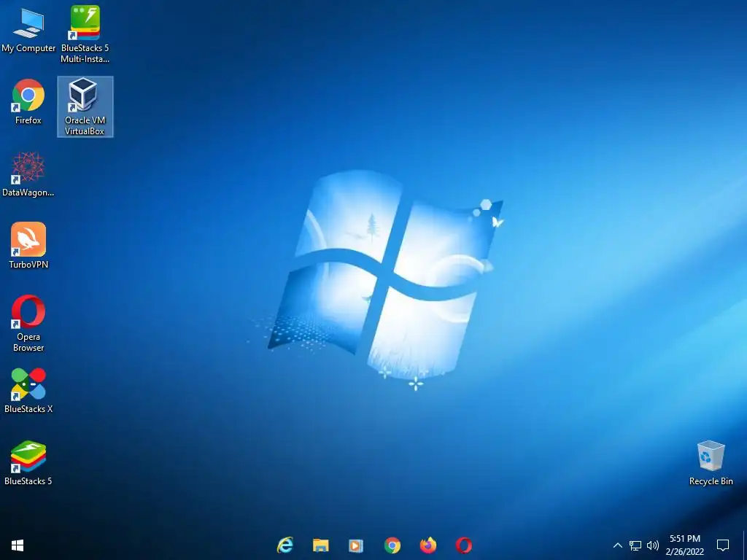Screen dimensions: 747x560
Task: Select the Recycle Bin icon
Action: [x=711, y=463]
